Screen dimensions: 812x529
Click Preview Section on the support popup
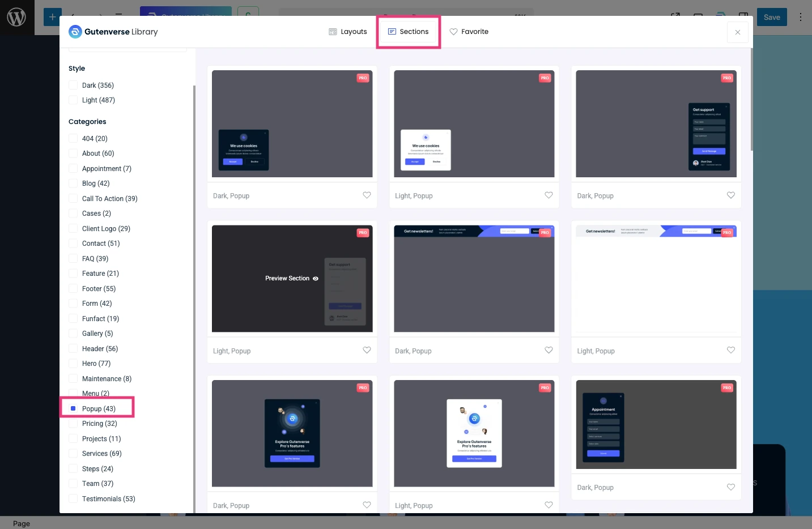(292, 279)
